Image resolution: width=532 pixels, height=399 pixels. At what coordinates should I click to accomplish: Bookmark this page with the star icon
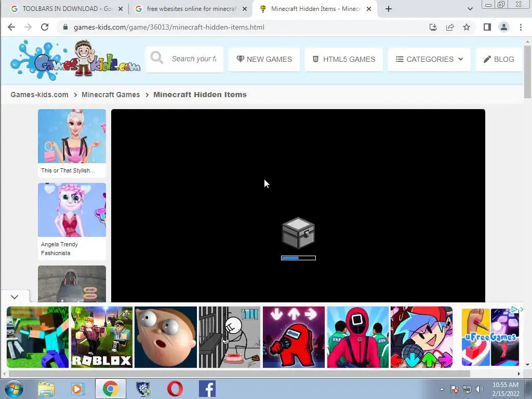click(x=467, y=27)
